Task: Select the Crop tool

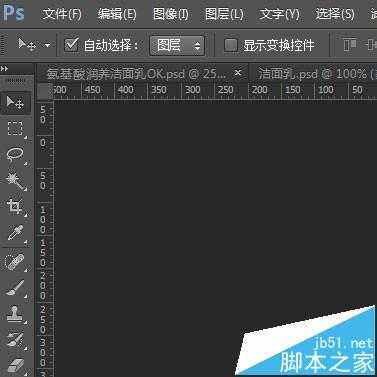Action: [x=15, y=207]
